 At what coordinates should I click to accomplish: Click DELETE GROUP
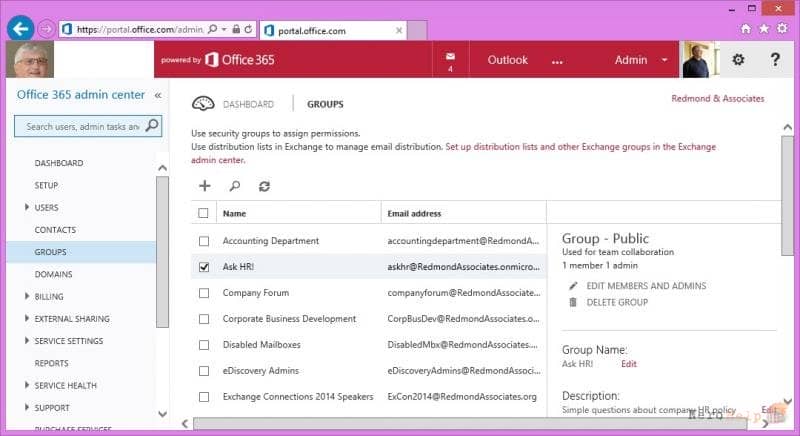pyautogui.click(x=617, y=302)
